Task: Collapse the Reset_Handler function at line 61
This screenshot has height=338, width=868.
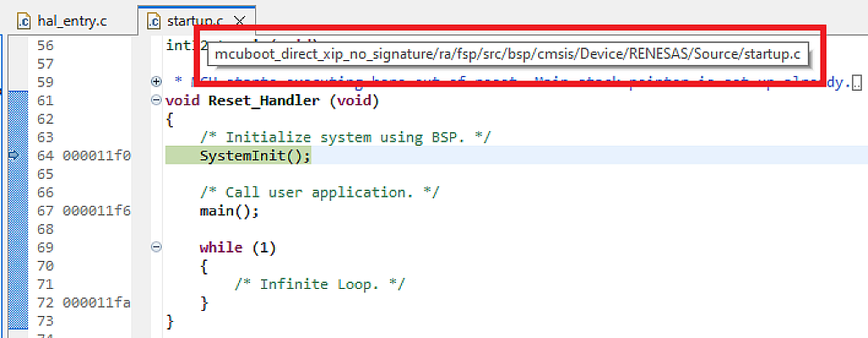Action: (156, 101)
